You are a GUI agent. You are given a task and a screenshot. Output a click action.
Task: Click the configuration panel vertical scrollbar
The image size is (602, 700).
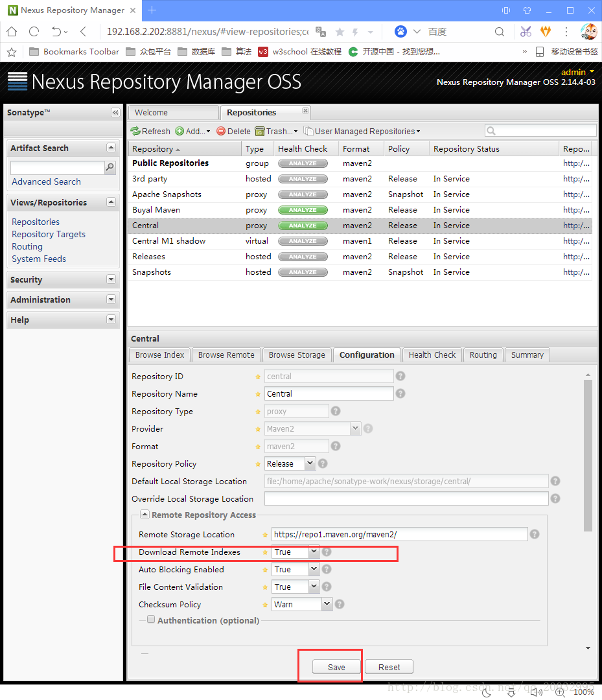tap(588, 456)
